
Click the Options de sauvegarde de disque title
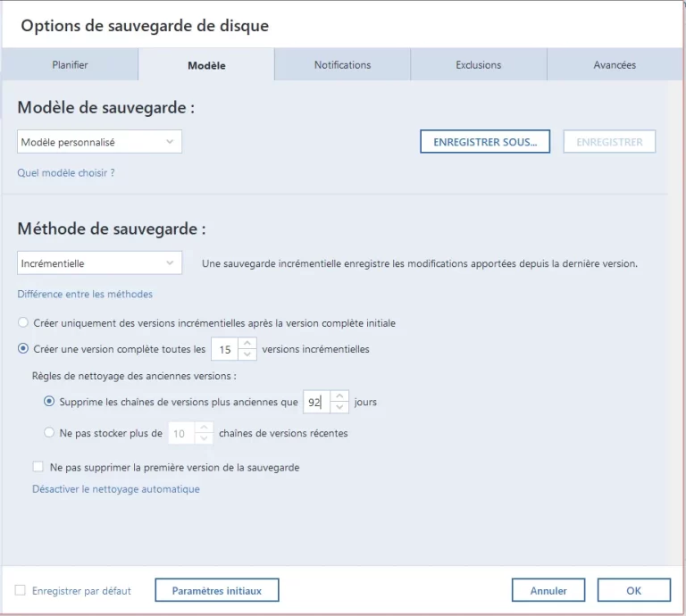[x=145, y=25]
